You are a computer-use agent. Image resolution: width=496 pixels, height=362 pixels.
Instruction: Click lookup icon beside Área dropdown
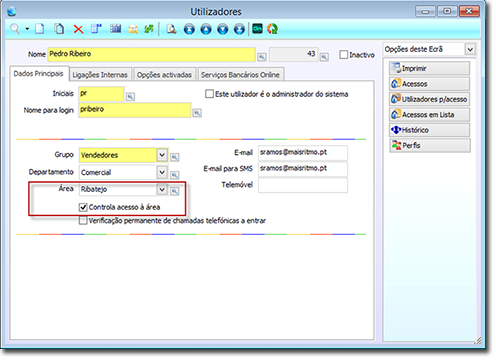click(x=175, y=191)
